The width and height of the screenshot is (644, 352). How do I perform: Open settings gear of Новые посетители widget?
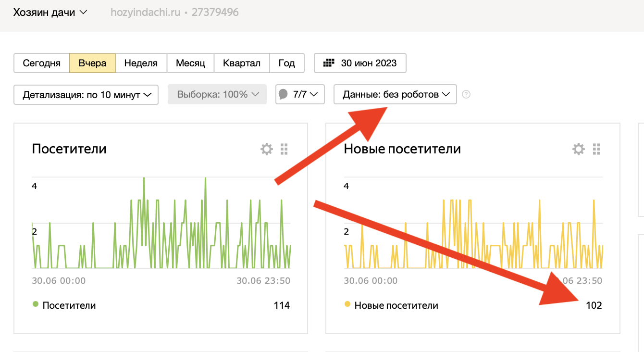(x=579, y=149)
